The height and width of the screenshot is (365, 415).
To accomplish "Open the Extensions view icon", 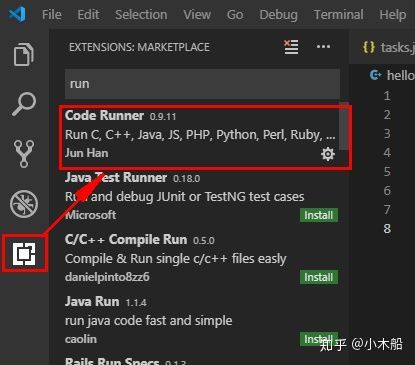I will [24, 254].
